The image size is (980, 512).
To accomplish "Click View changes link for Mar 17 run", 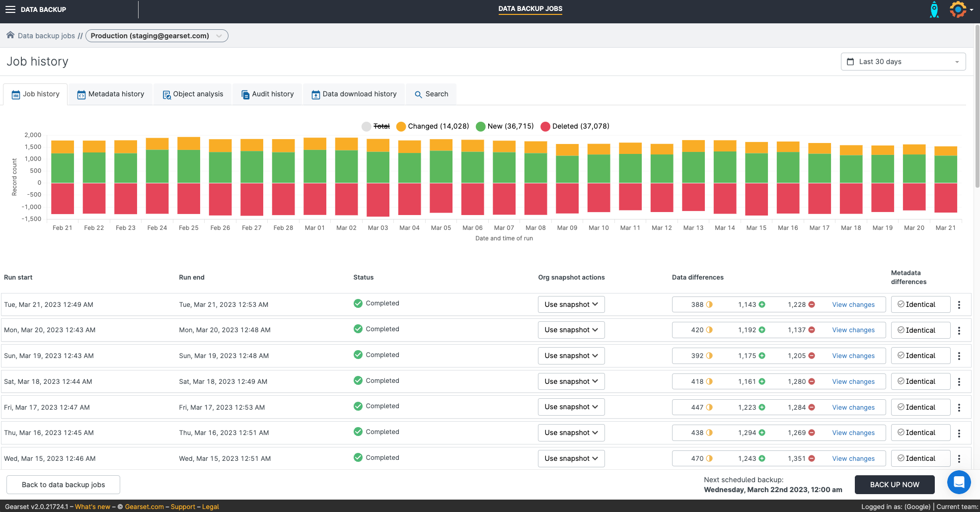I will click(x=853, y=407).
